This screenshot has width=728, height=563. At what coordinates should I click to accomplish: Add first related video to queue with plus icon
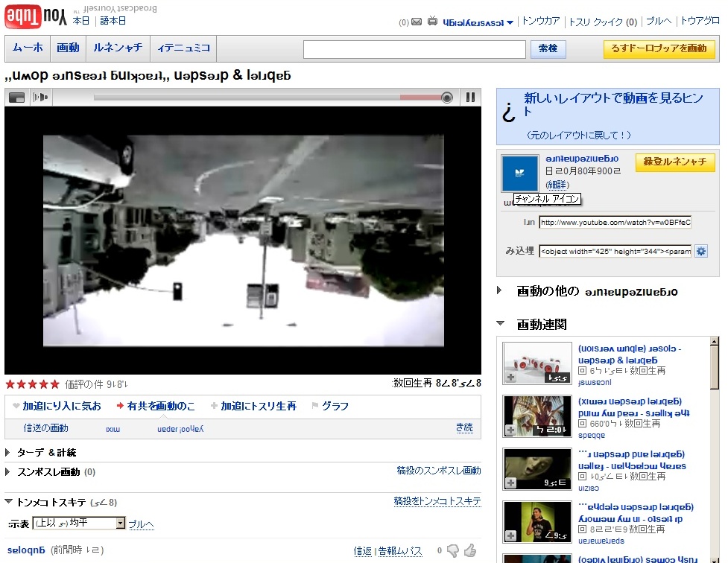click(x=510, y=378)
